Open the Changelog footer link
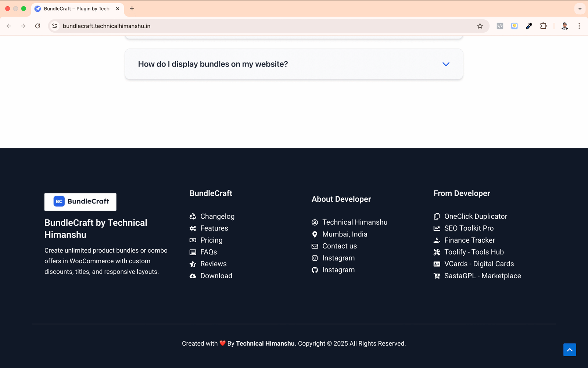Image resolution: width=588 pixels, height=368 pixels. (x=217, y=217)
